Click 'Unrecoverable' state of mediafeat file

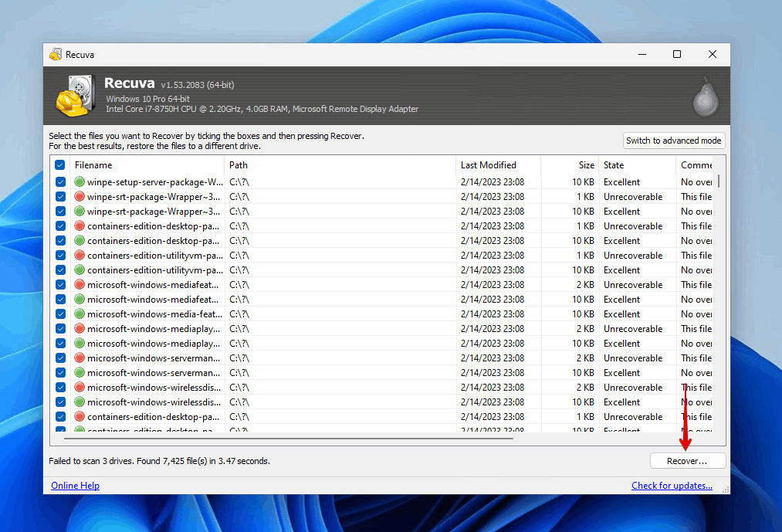click(633, 284)
